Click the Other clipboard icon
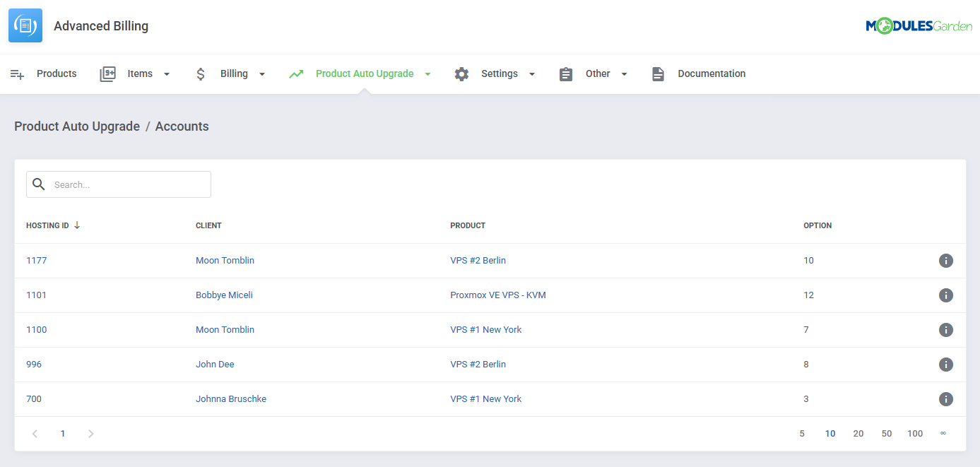 (x=565, y=73)
